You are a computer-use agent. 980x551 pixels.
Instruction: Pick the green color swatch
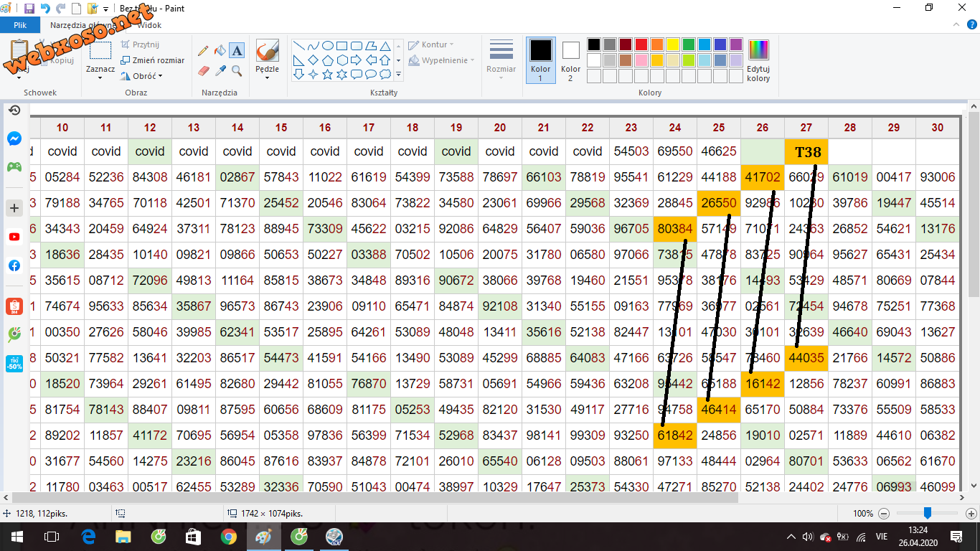point(689,44)
